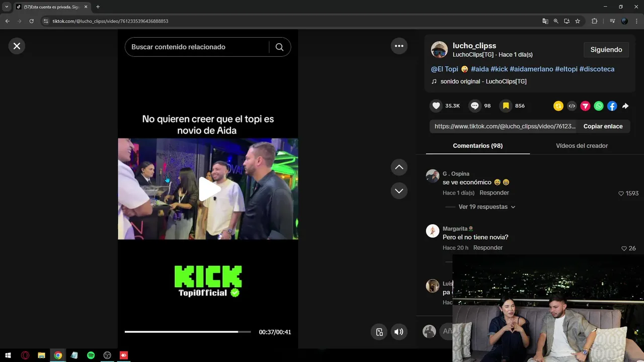Expand more share options arrow
The image size is (644, 362).
point(625,106)
